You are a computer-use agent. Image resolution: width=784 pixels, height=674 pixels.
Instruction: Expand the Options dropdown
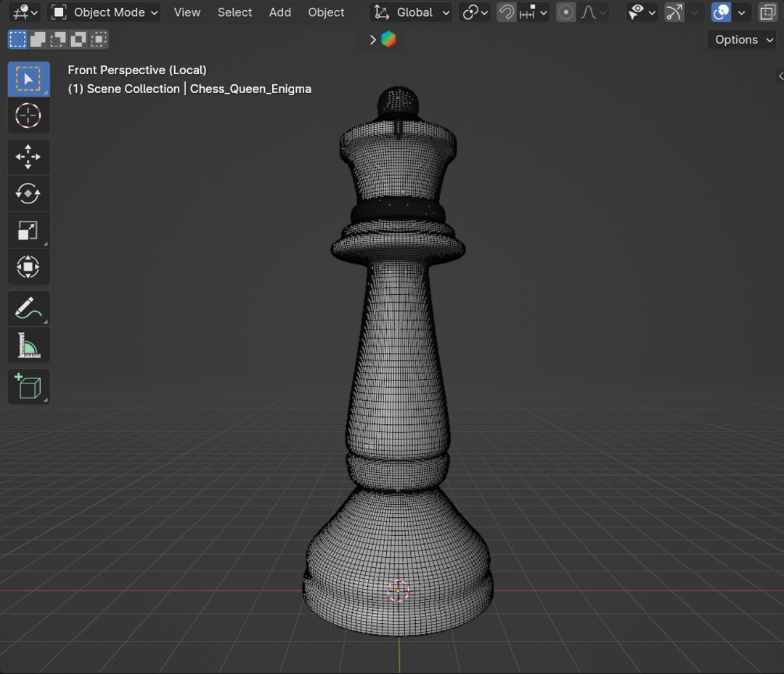pos(742,40)
